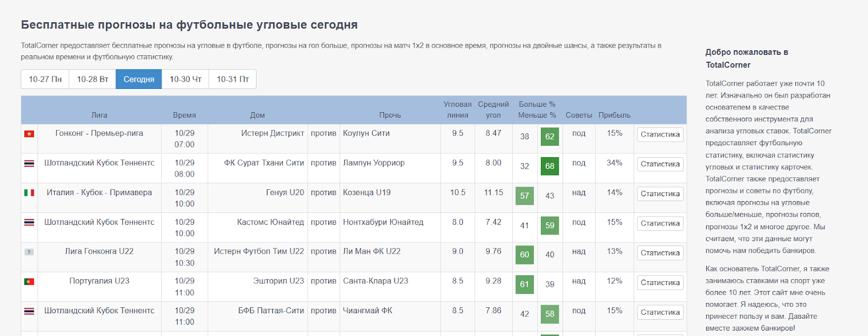Open Статистика for Кастомс Юнайтед match
The width and height of the screenshot is (868, 336).
tap(660, 223)
